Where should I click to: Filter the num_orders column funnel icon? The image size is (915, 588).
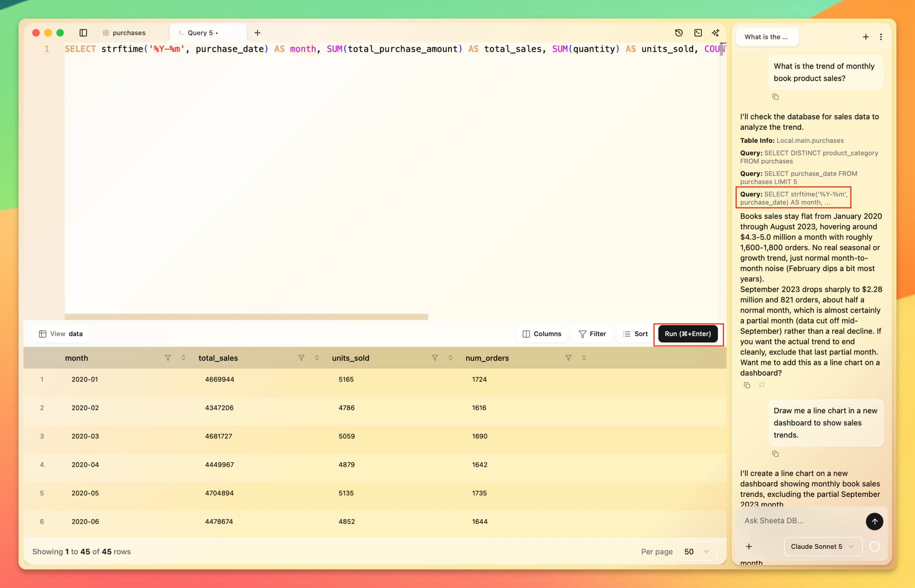coord(568,358)
